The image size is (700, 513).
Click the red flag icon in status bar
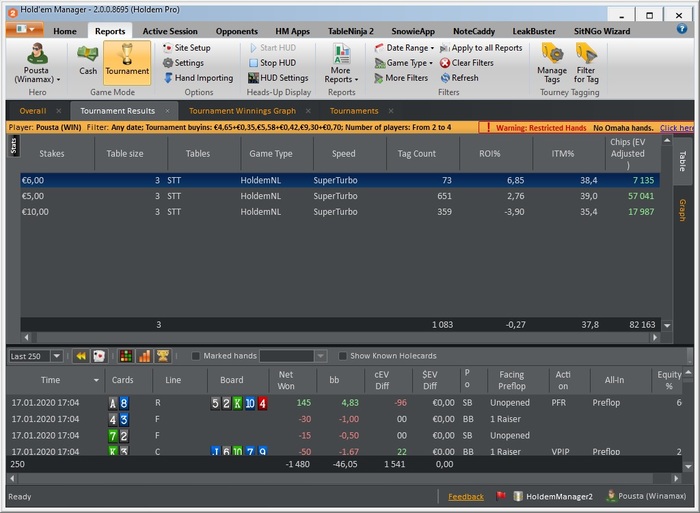pos(501,496)
